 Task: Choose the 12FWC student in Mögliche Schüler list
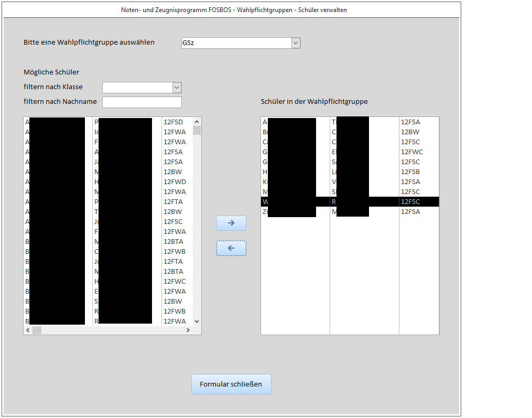pyautogui.click(x=175, y=282)
